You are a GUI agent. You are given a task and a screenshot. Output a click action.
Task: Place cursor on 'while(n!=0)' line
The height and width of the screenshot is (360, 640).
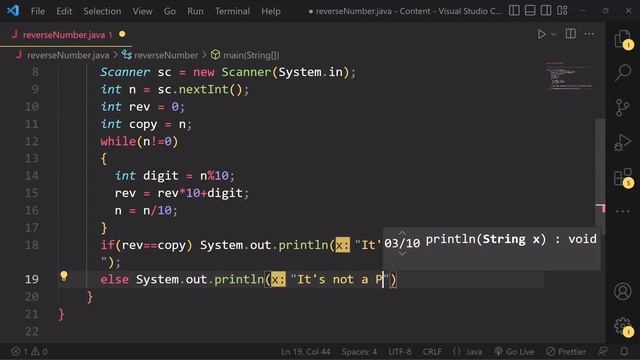pos(139,142)
